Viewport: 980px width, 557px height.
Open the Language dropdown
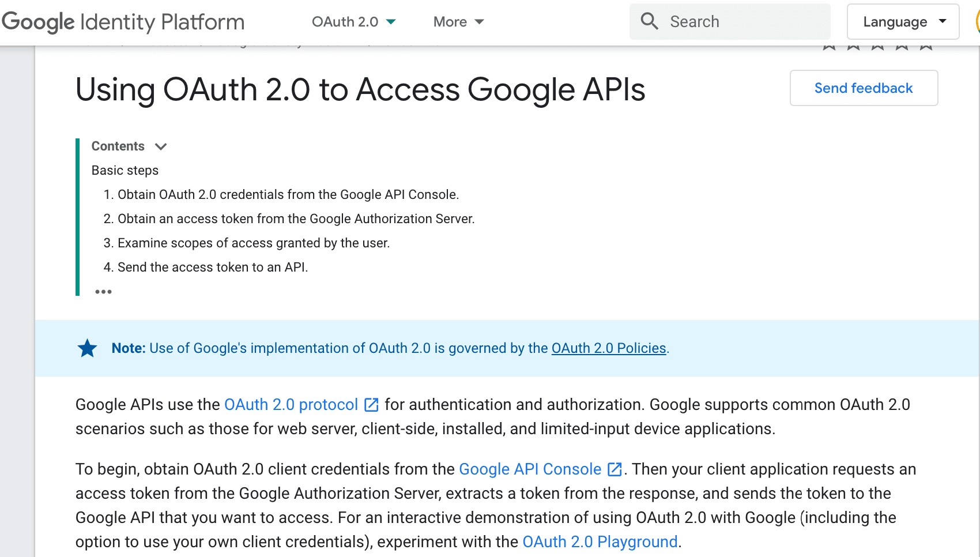[903, 22]
